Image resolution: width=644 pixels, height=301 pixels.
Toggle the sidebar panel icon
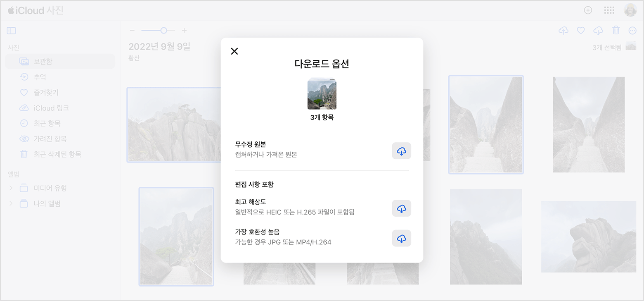pos(11,31)
